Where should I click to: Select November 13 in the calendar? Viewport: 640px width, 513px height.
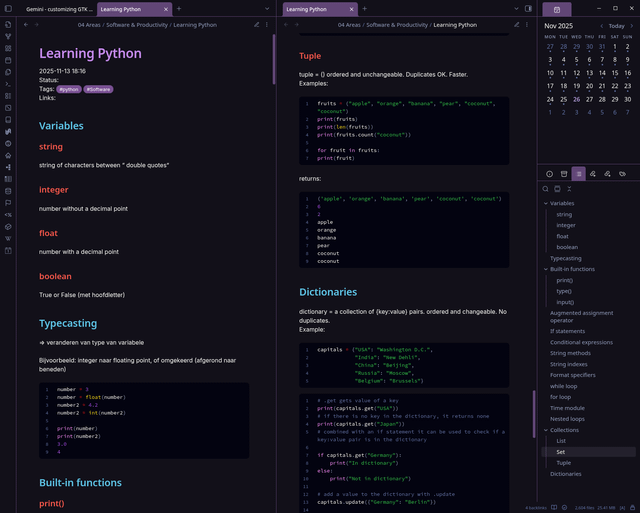[590, 72]
